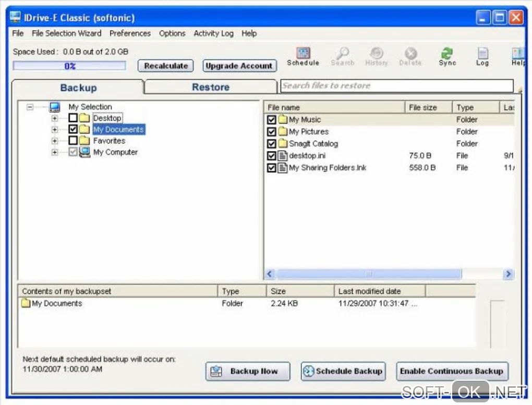Viewport: 532px width, 405px height.
Task: Select the 2.24 KB size cell
Action: click(x=284, y=303)
